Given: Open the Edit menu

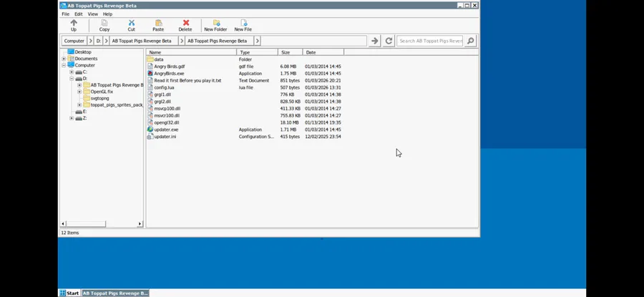Looking at the screenshot, I should [79, 14].
